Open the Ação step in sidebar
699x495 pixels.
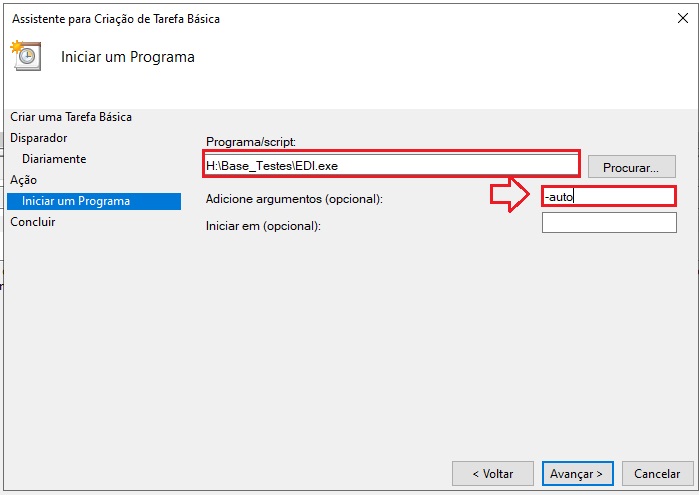point(24,180)
